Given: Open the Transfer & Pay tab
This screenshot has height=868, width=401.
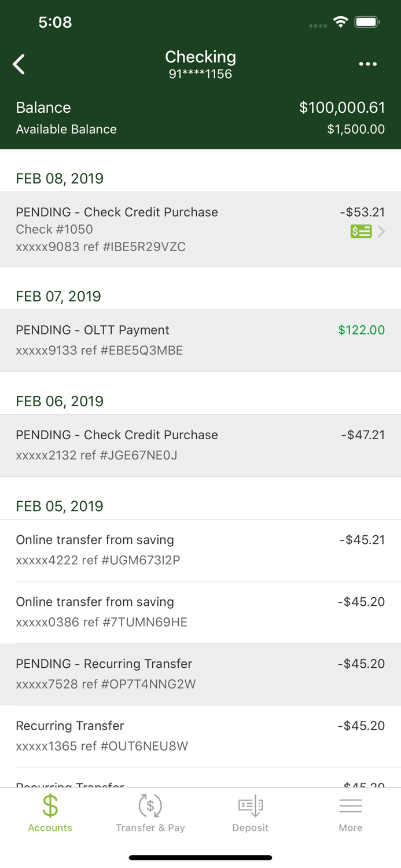Looking at the screenshot, I should pos(150,813).
